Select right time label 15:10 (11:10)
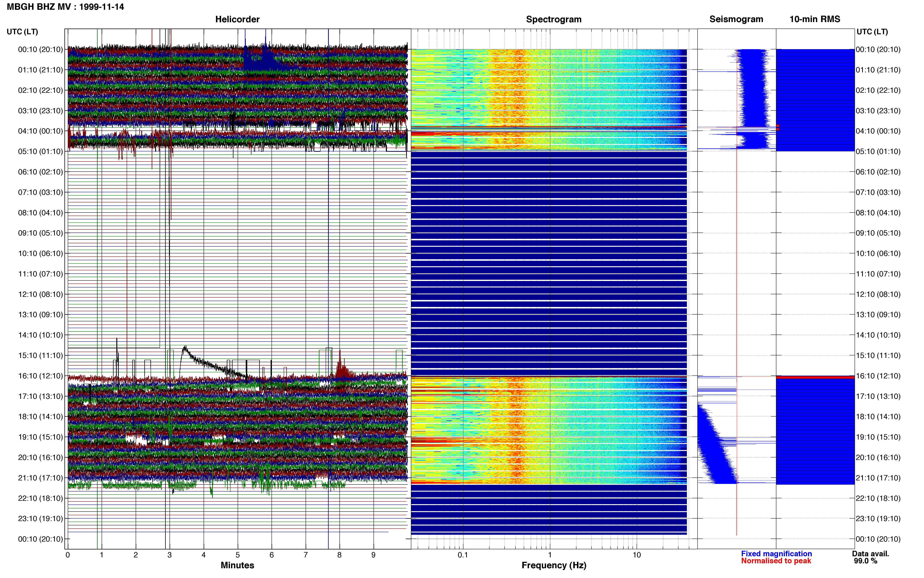Image resolution: width=924 pixels, height=578 pixels. click(878, 356)
